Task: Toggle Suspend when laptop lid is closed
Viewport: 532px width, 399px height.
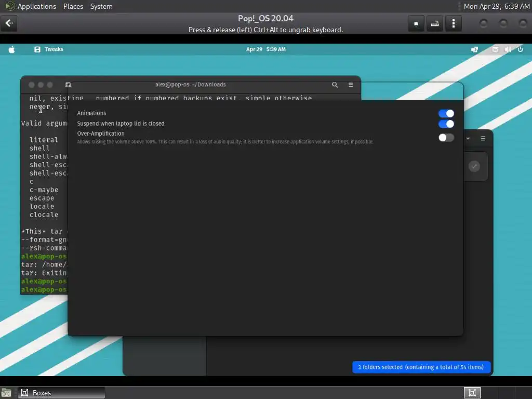Action: pyautogui.click(x=446, y=124)
